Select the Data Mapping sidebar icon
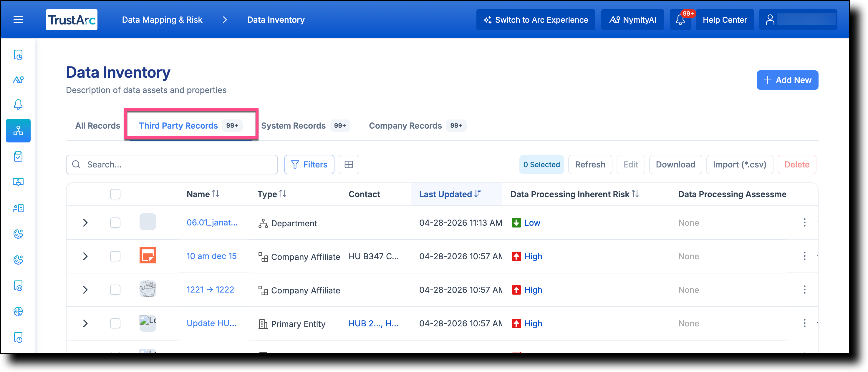The image size is (868, 372). [18, 130]
